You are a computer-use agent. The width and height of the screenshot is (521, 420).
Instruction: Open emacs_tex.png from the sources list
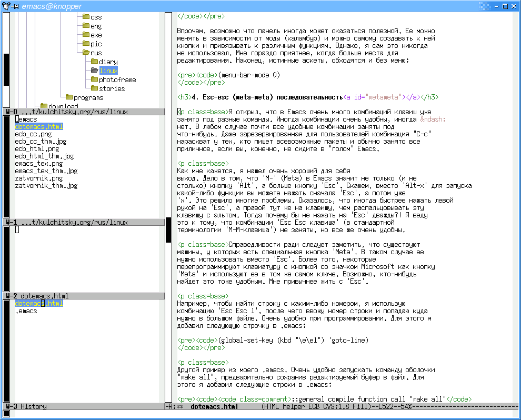[x=39, y=164]
